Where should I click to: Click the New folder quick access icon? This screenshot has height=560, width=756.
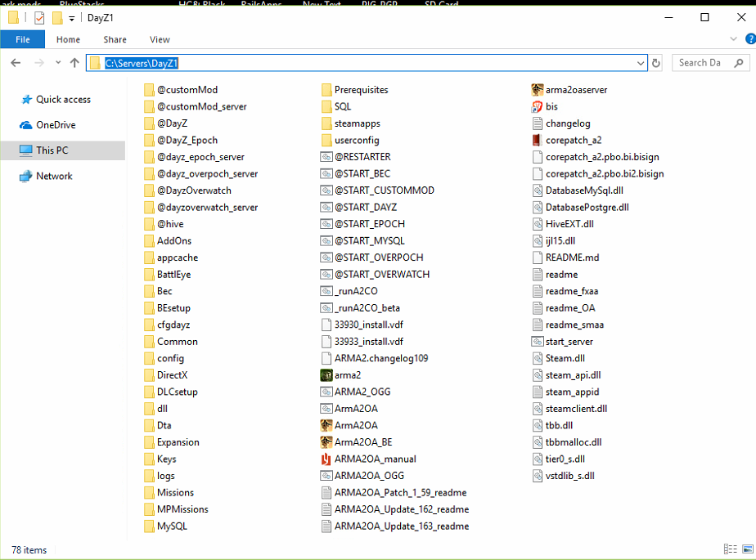click(57, 18)
